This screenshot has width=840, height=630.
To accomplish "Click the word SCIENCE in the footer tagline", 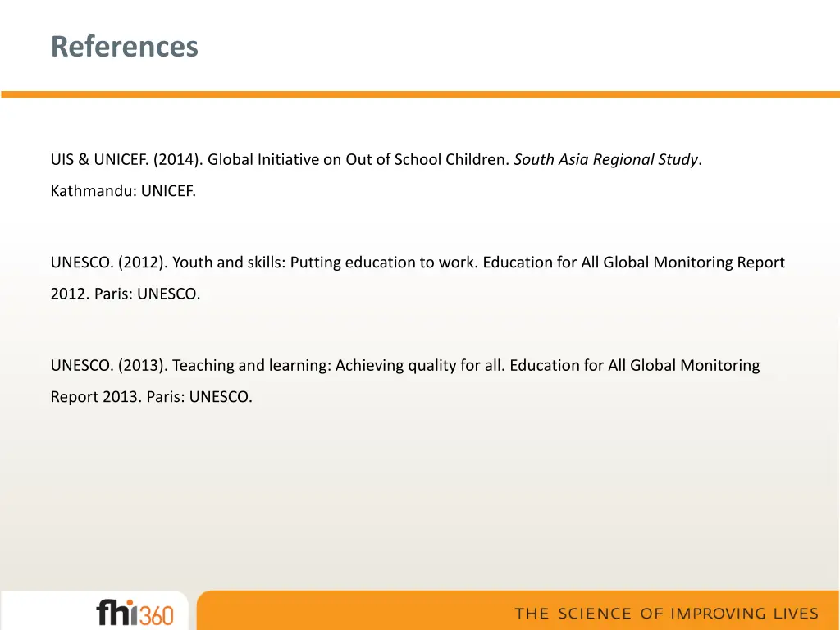I will [x=595, y=614].
